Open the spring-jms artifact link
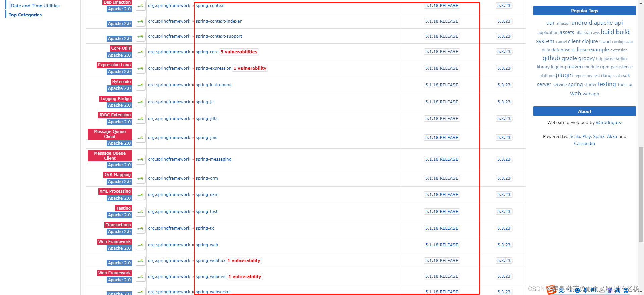The image size is (644, 295). [206, 138]
